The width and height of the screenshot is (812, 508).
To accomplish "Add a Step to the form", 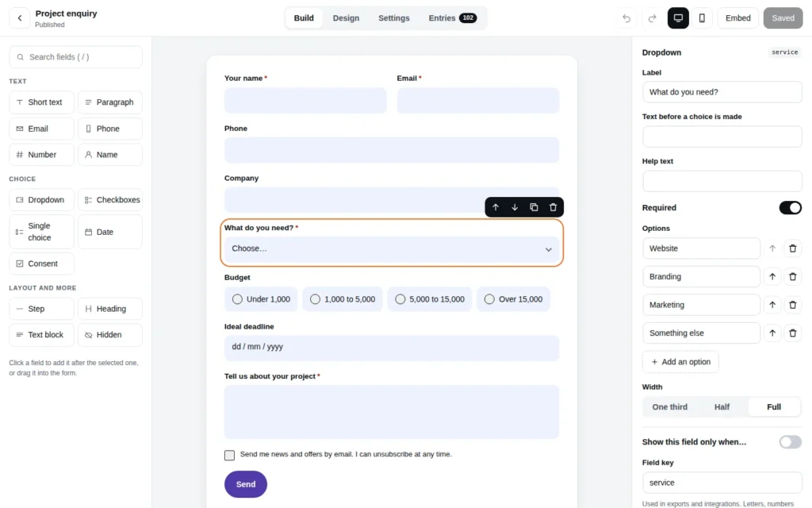I will 41,309.
